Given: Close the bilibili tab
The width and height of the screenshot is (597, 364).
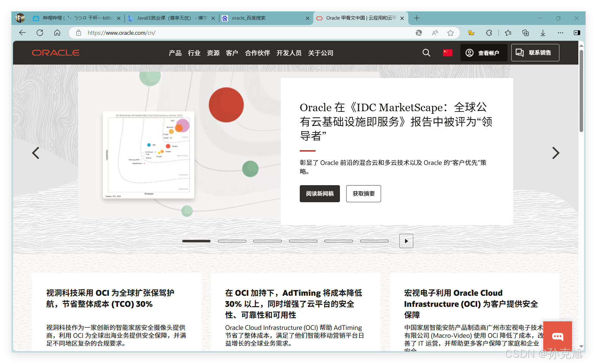Looking at the screenshot, I should 119,18.
